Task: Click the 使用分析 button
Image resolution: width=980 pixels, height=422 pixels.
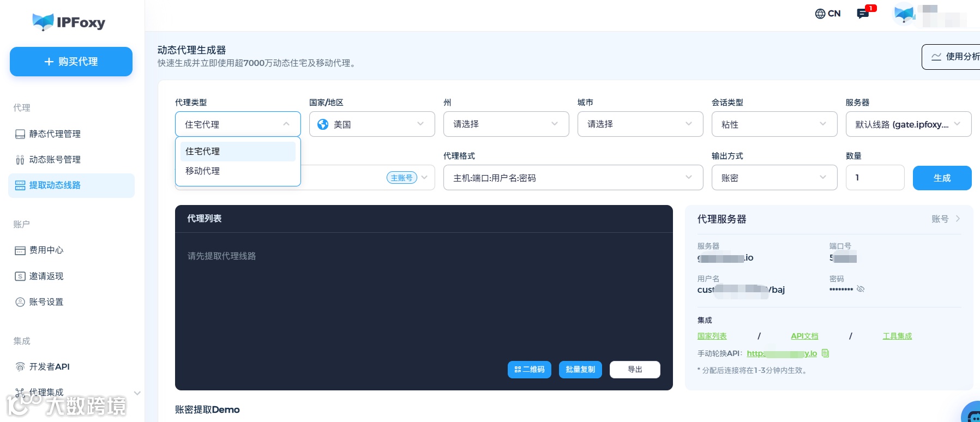Action: [x=951, y=57]
